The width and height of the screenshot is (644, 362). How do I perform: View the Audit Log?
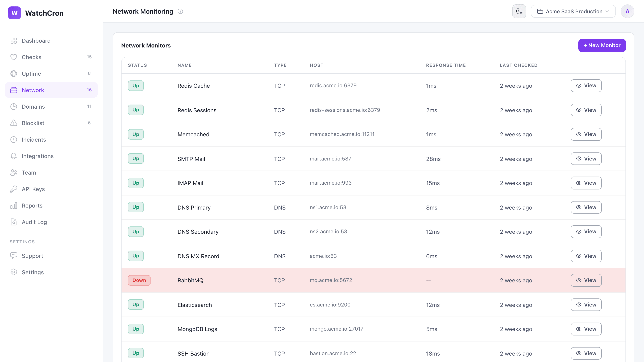pyautogui.click(x=51, y=222)
